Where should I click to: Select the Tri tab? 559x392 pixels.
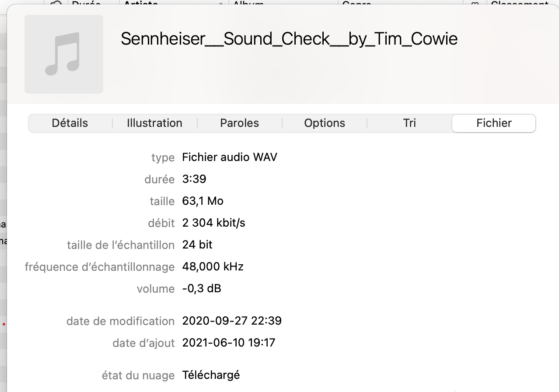(409, 123)
